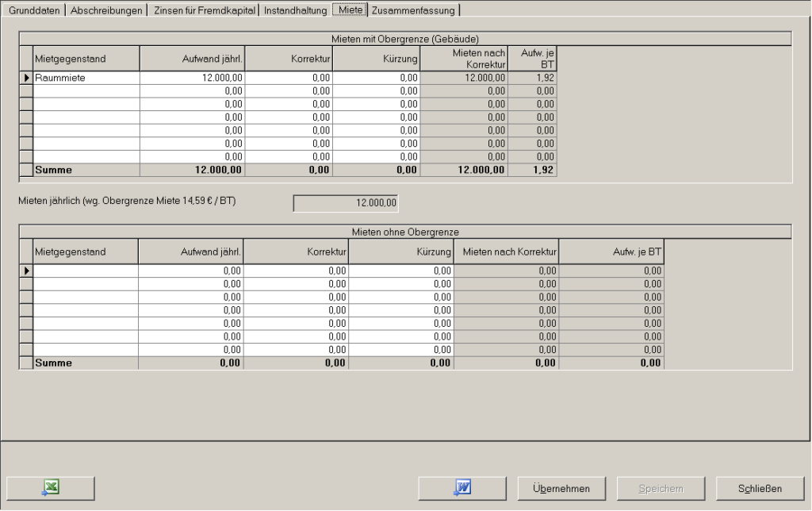Image resolution: width=812 pixels, height=511 pixels.
Task: Select the Raummiete cell in Mietgegenstand column
Action: pyautogui.click(x=86, y=78)
